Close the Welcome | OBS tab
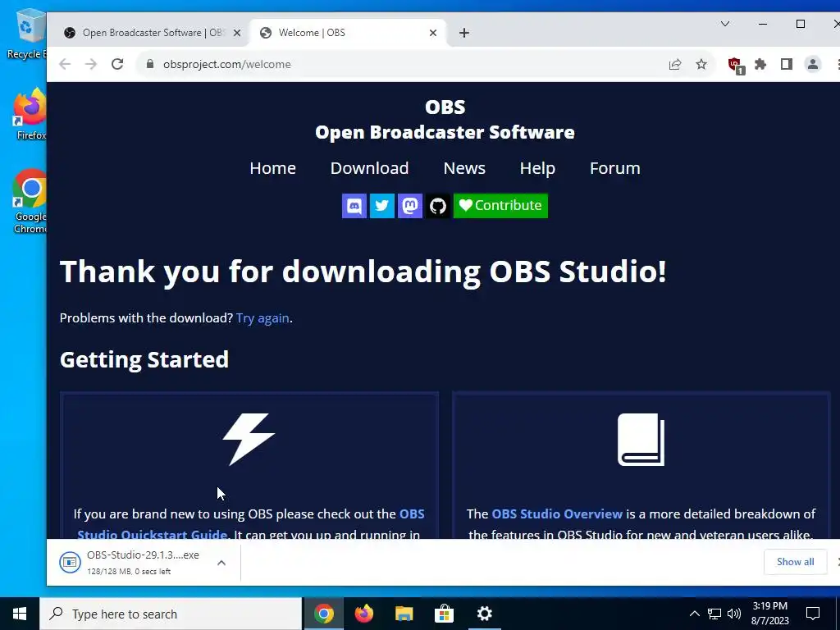The width and height of the screenshot is (840, 630). point(433,33)
